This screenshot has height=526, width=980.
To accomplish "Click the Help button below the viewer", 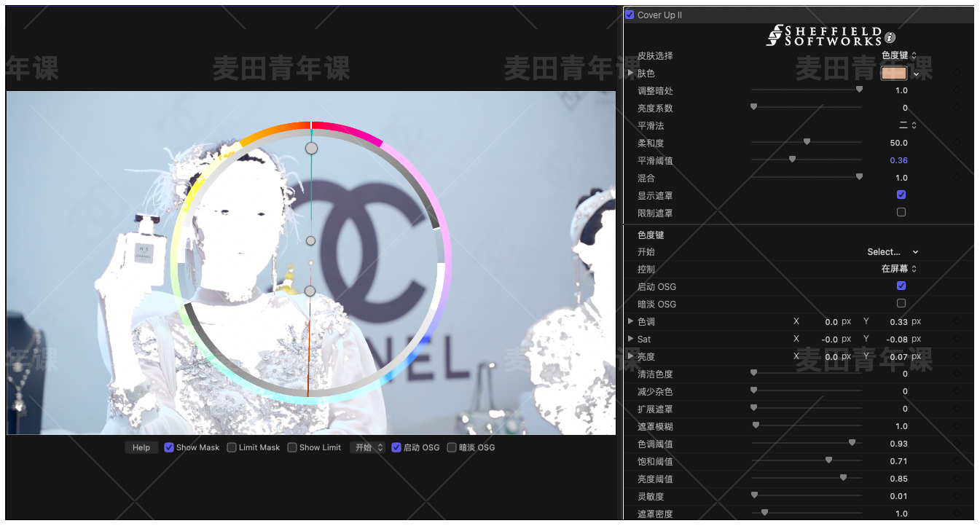I will [141, 447].
